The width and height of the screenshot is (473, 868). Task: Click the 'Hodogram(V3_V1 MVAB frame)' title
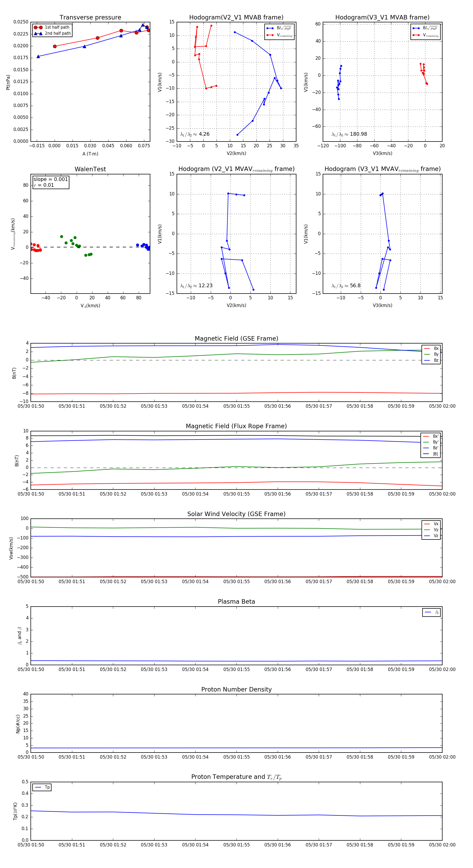pyautogui.click(x=382, y=18)
